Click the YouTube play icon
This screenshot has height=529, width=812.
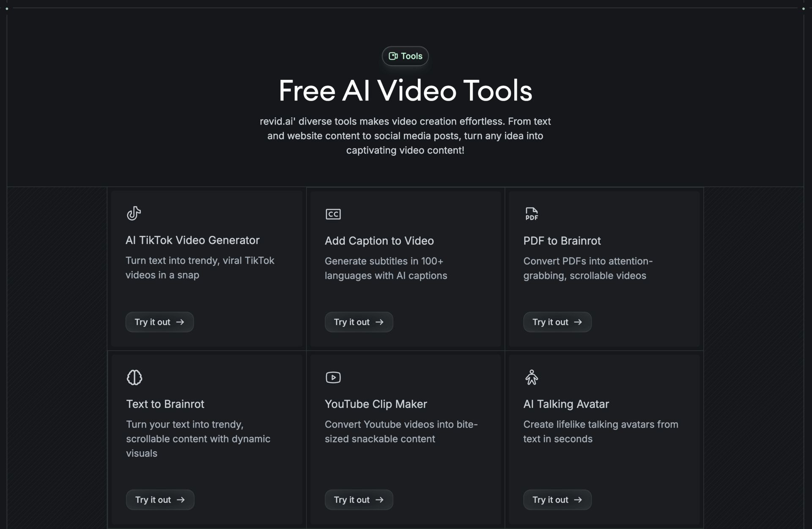coord(333,377)
